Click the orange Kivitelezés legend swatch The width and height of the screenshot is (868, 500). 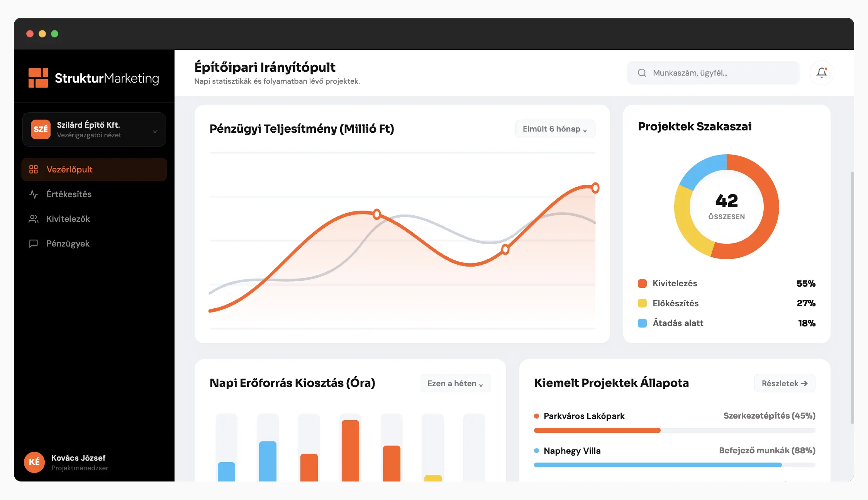coord(642,284)
